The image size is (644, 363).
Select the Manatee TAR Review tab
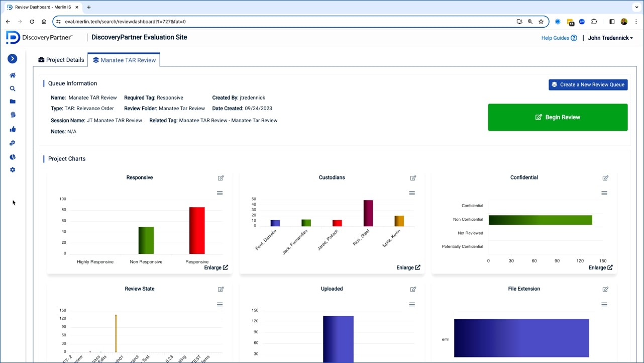coord(124,60)
